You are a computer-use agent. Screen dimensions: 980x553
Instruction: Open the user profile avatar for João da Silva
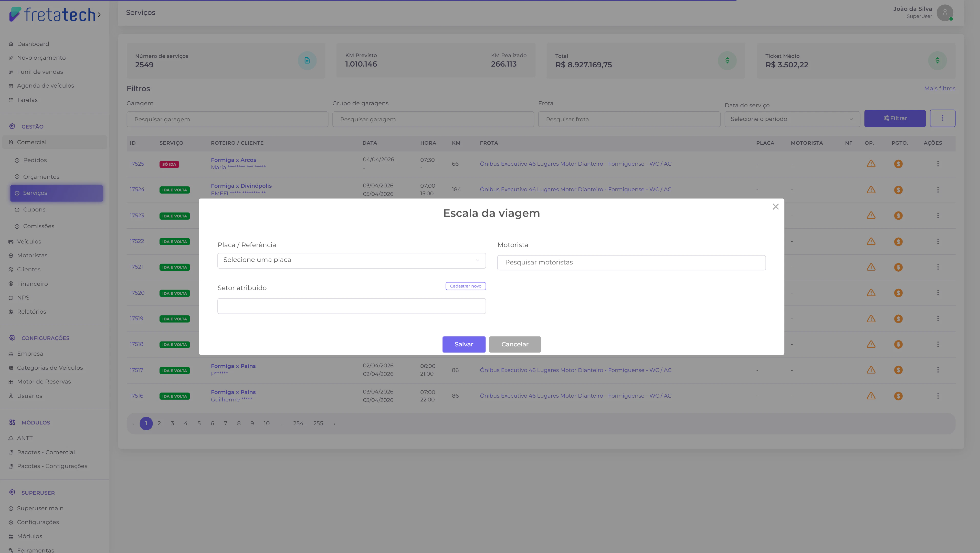click(945, 13)
